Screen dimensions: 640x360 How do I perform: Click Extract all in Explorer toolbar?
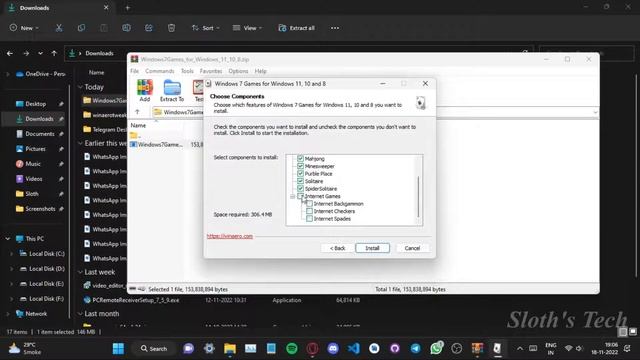click(296, 28)
